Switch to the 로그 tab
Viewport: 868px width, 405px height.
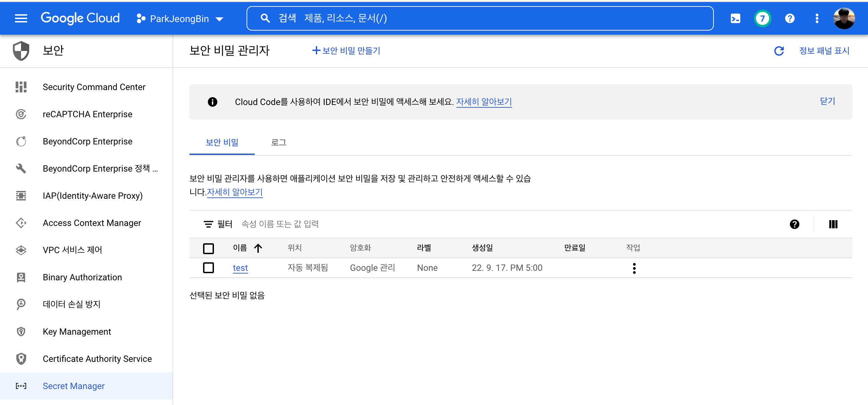(x=278, y=143)
